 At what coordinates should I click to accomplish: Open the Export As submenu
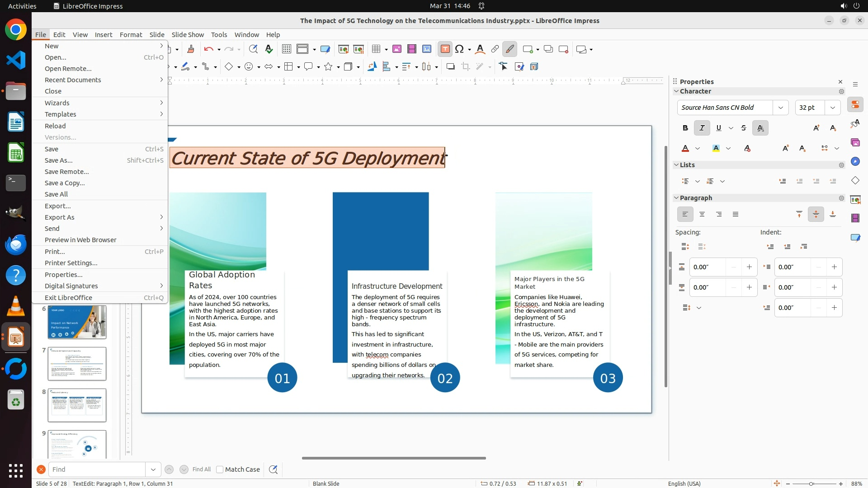[59, 217]
